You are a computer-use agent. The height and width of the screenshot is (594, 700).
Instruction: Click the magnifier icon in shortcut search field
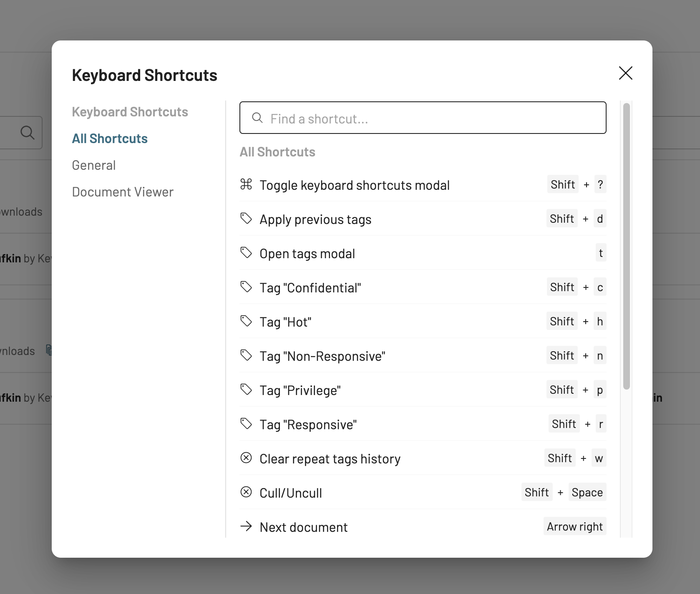(x=257, y=118)
